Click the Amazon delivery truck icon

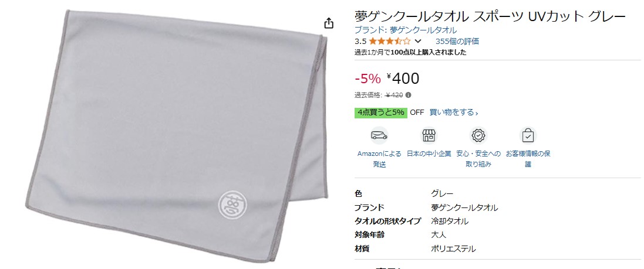pos(379,135)
